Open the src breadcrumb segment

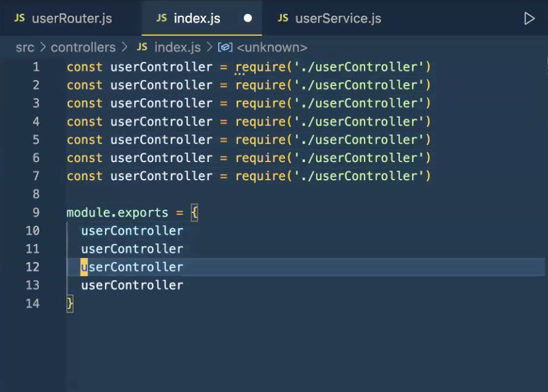tap(25, 47)
